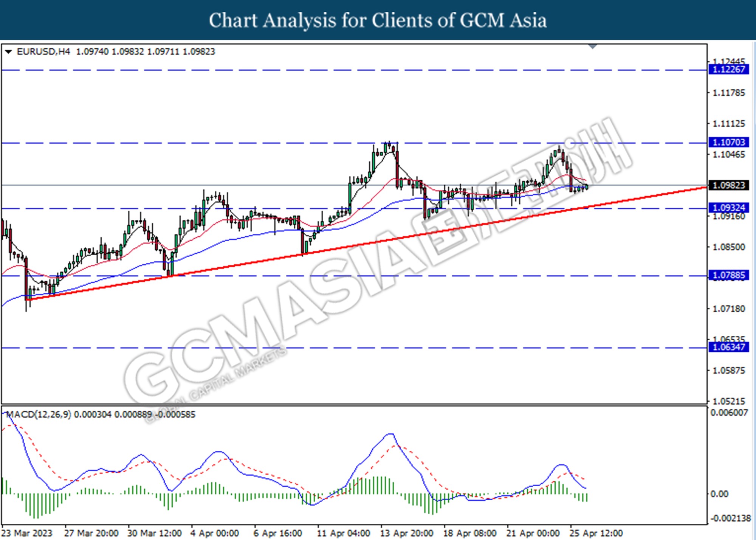Select the 1.12267 price level label
The image size is (756, 540).
point(728,70)
